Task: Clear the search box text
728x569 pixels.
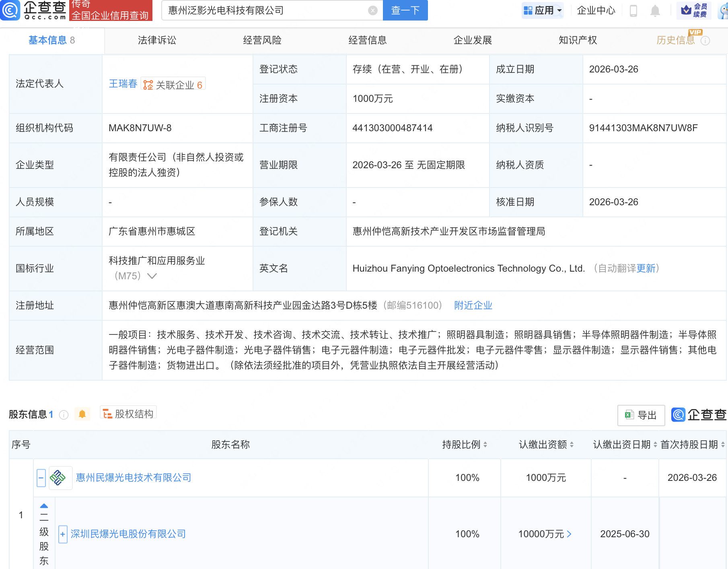Action: pyautogui.click(x=373, y=10)
